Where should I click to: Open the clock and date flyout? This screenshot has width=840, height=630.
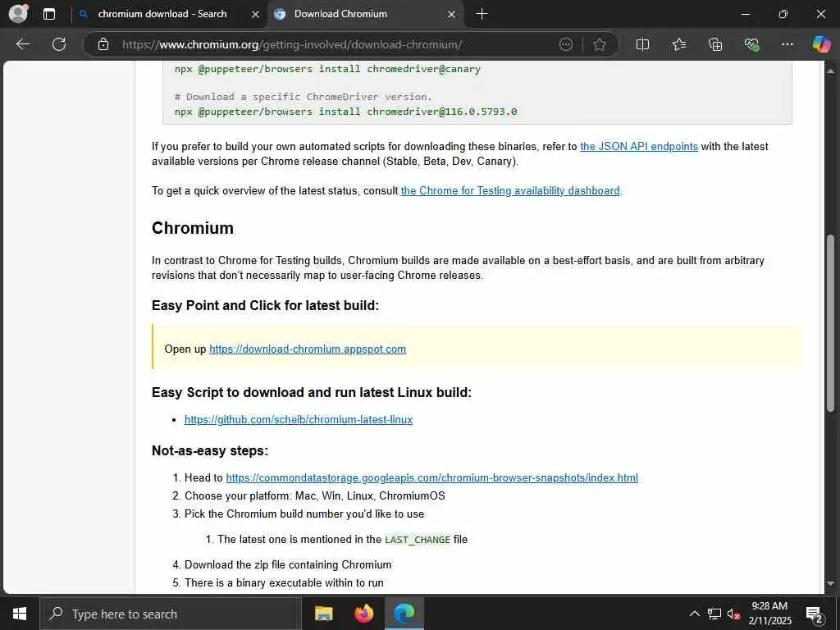pos(769,614)
